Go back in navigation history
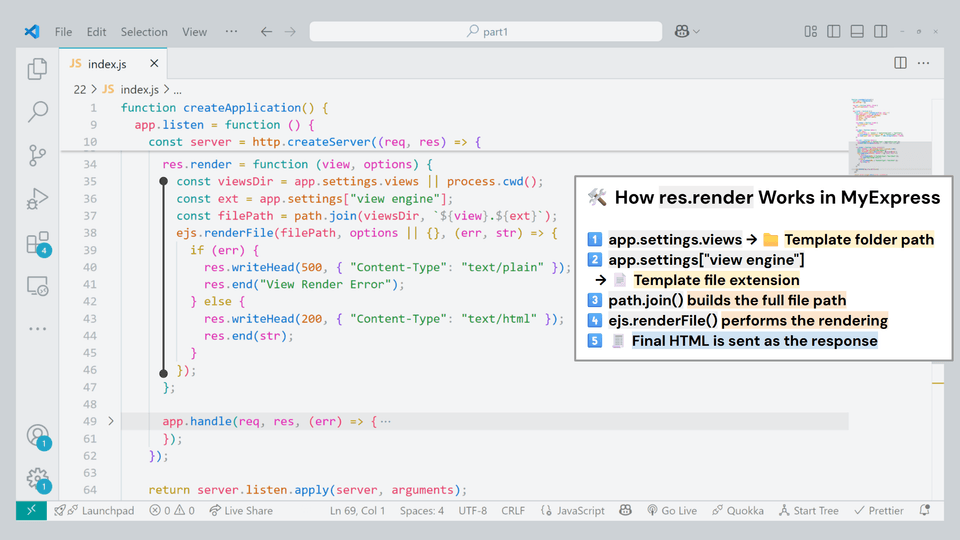960x540 pixels. coord(266,31)
